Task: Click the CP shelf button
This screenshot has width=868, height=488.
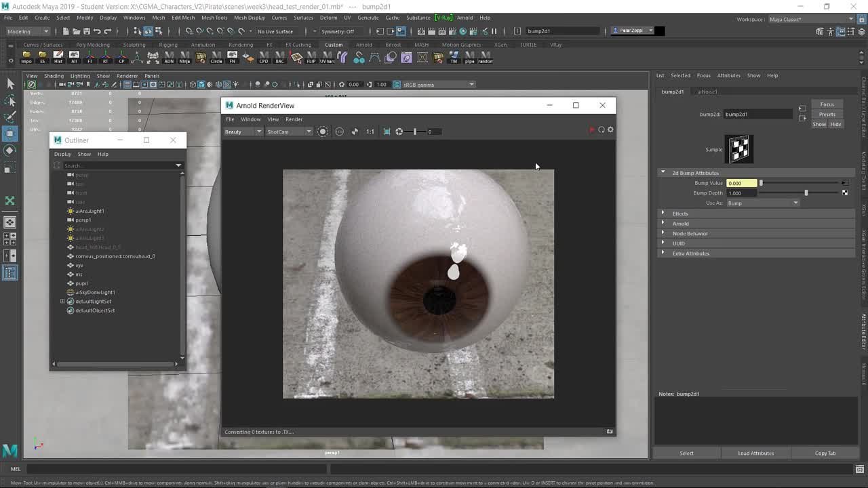Action: point(121,58)
